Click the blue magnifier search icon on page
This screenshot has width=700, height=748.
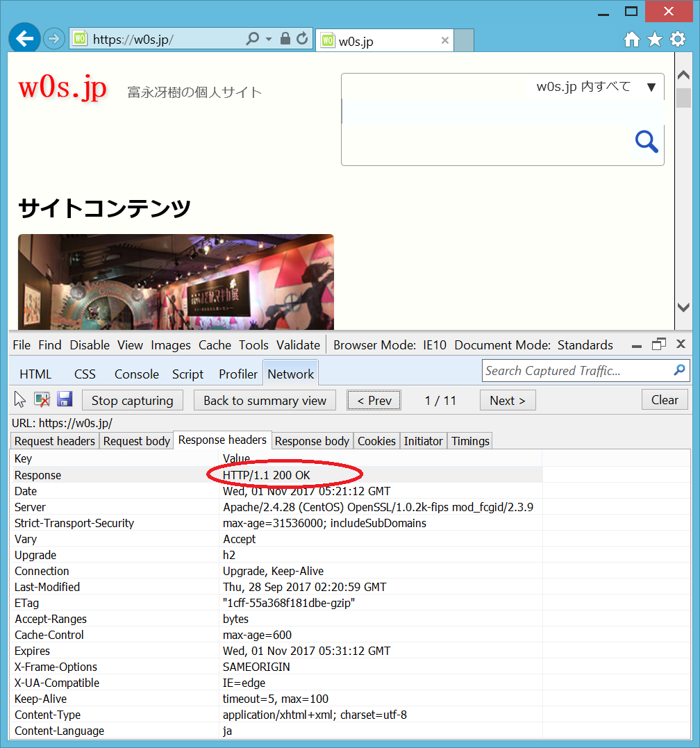point(647,142)
